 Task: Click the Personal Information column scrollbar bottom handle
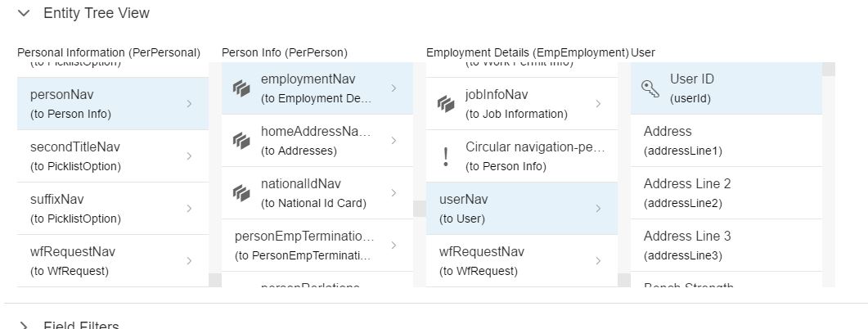(215, 280)
